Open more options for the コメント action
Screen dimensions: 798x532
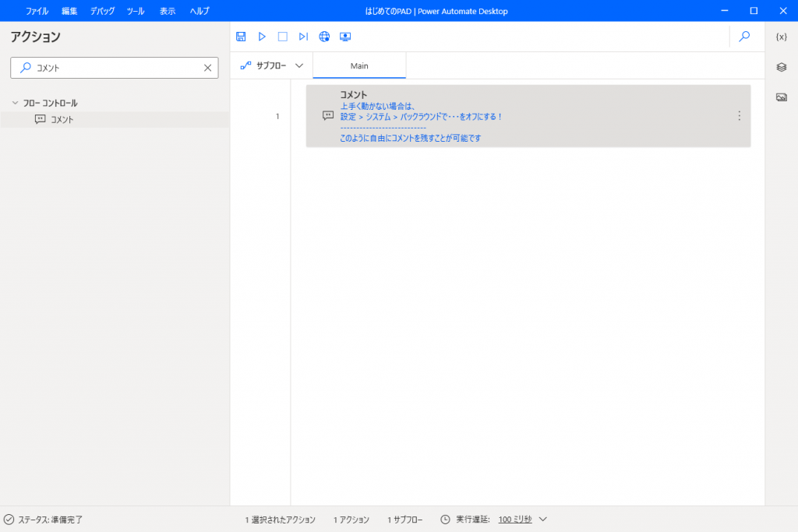tap(739, 116)
